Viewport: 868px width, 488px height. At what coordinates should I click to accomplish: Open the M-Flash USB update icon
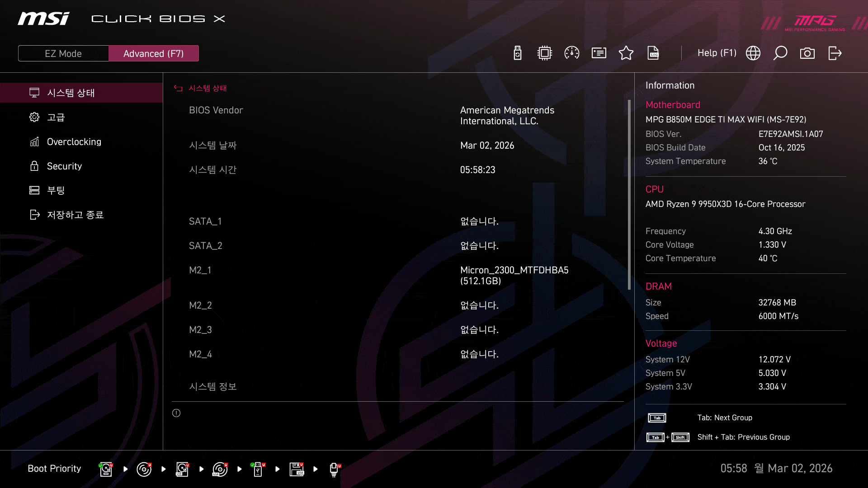click(x=518, y=53)
